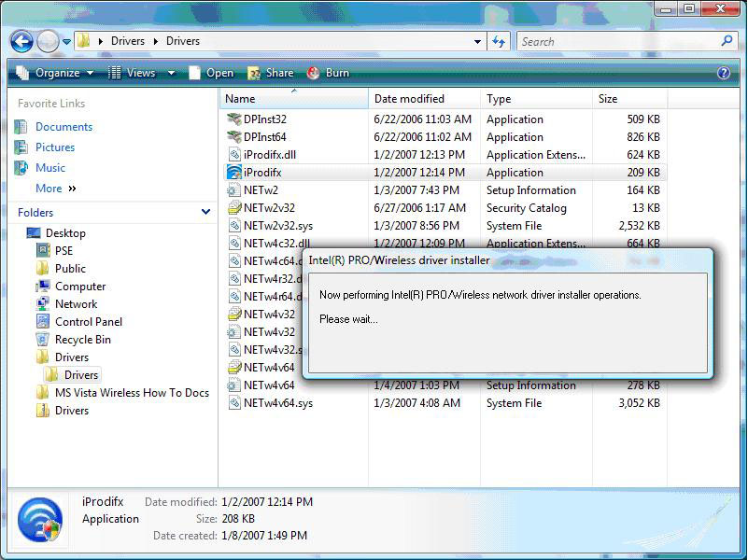The width and height of the screenshot is (748, 560).
Task: Click the System File type for NETw2v32.sys
Action: pyautogui.click(x=514, y=226)
